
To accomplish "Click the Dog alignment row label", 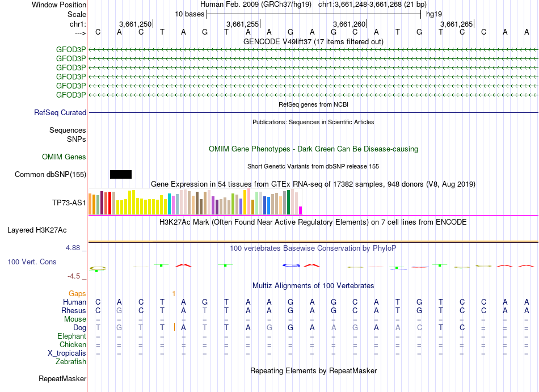I will coord(79,328).
